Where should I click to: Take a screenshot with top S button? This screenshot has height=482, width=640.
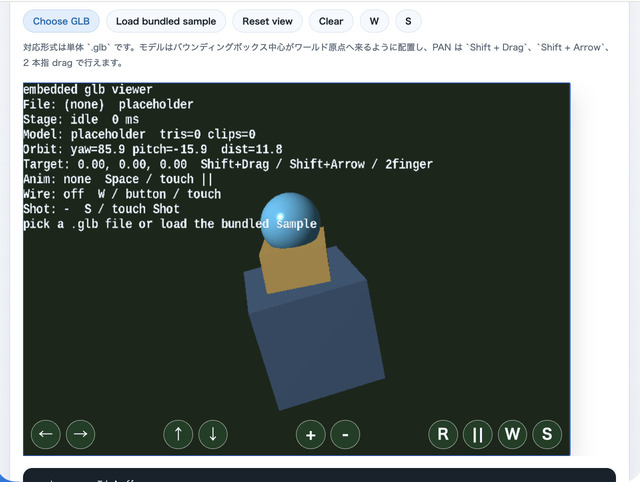(x=408, y=21)
